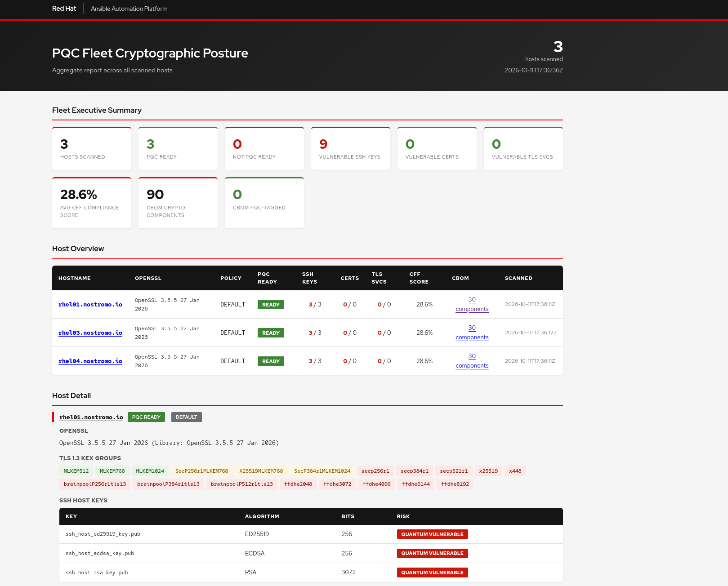Click READY badge in rhel01 row

click(x=271, y=305)
